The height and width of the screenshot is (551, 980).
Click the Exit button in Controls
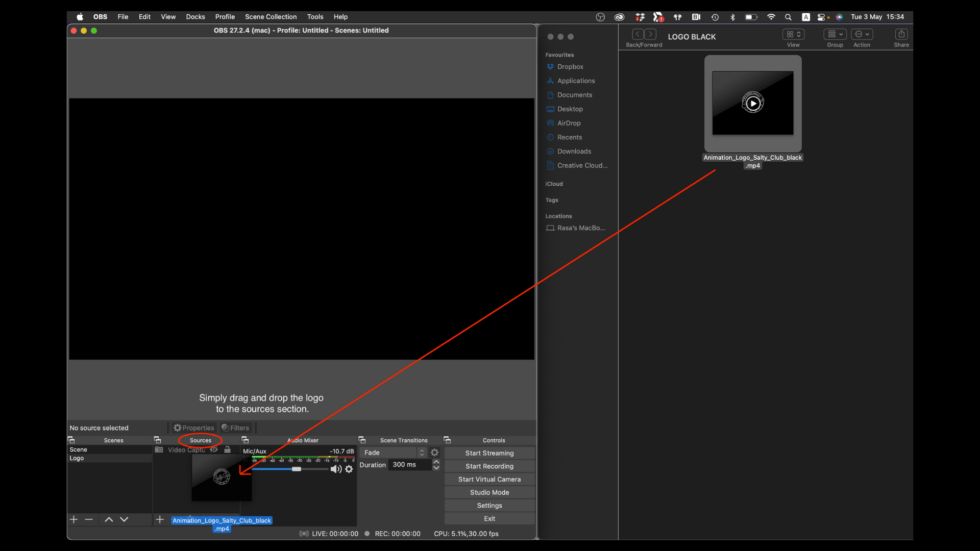489,519
